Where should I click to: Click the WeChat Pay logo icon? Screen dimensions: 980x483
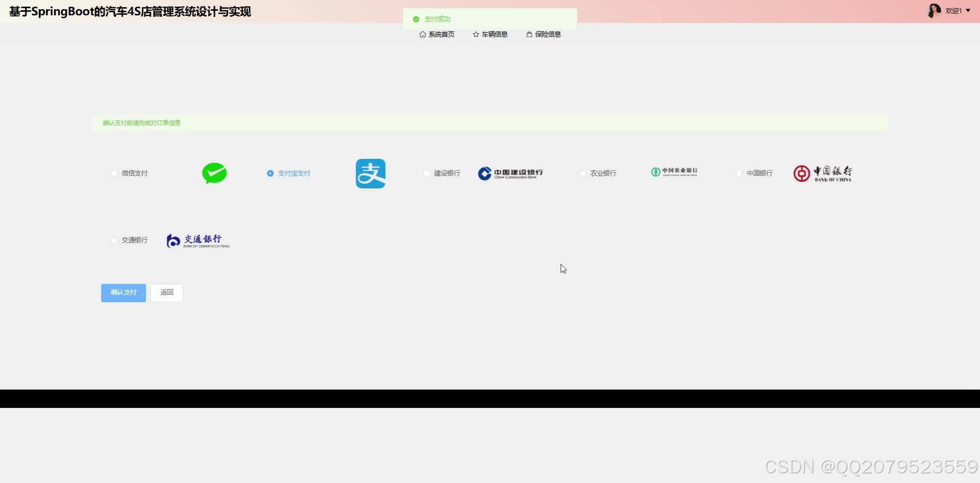[x=214, y=173]
